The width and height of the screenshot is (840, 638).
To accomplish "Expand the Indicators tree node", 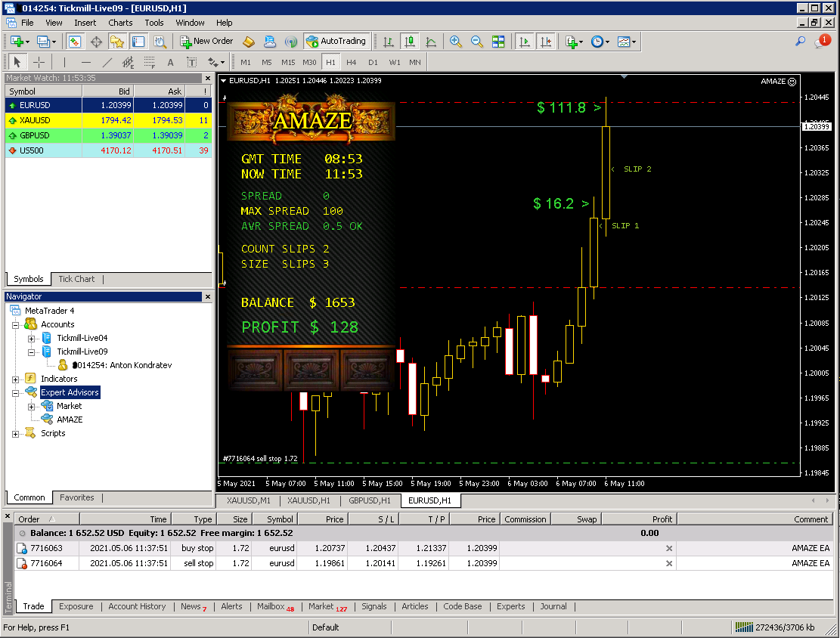I will [16, 379].
